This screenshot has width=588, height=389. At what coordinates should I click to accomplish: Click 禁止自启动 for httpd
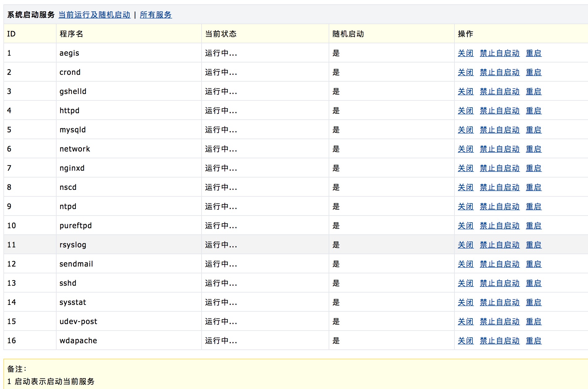tap(500, 111)
